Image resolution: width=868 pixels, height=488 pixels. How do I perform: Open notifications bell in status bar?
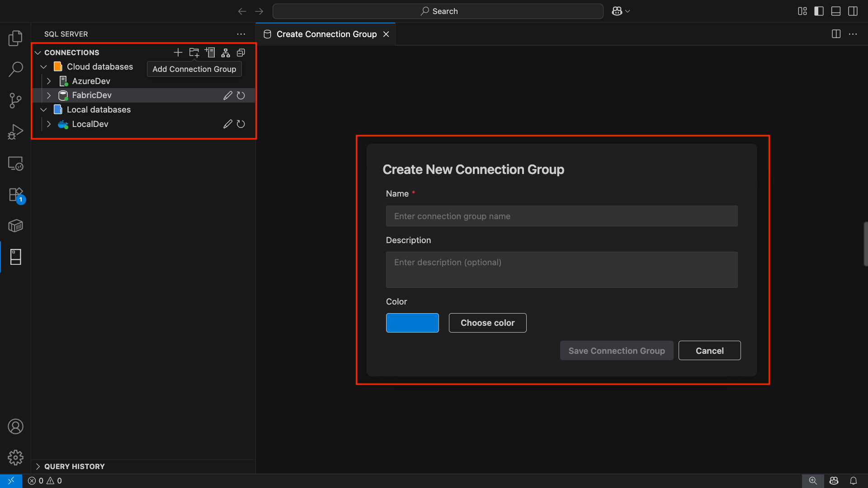(854, 481)
